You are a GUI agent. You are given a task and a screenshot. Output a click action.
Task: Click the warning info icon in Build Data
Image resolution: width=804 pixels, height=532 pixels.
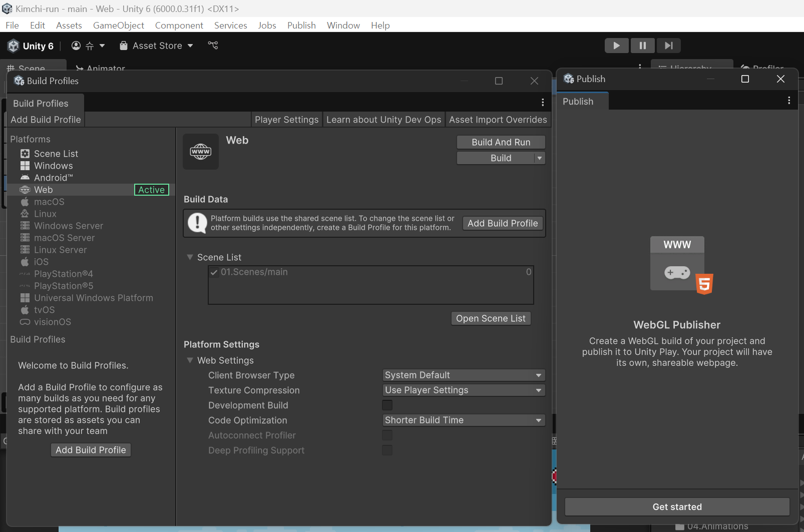coord(198,223)
